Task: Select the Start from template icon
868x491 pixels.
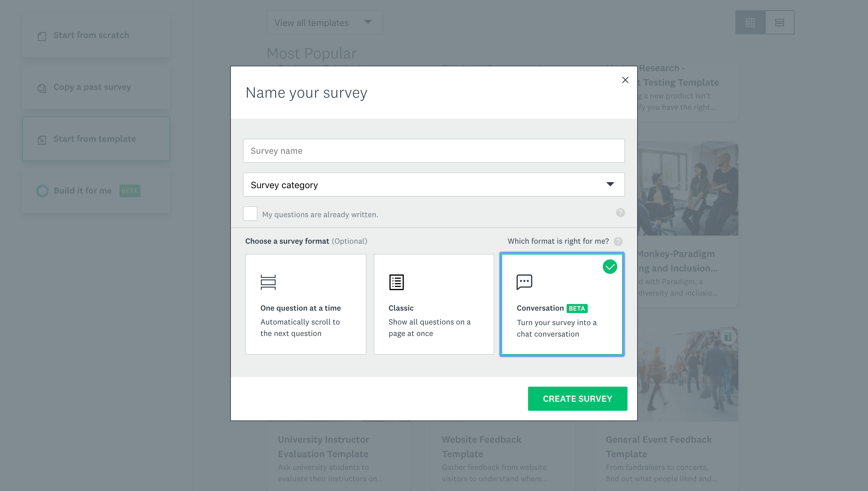Action: point(42,141)
